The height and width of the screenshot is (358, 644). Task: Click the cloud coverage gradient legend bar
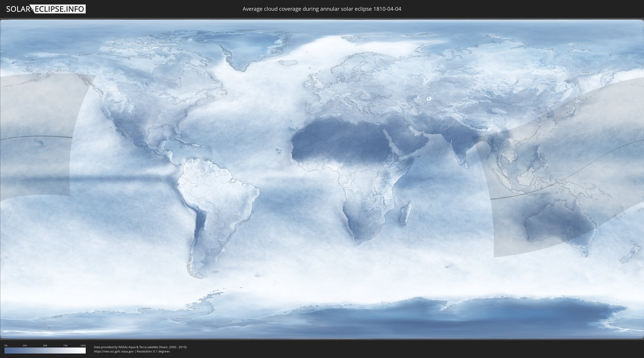click(45, 350)
